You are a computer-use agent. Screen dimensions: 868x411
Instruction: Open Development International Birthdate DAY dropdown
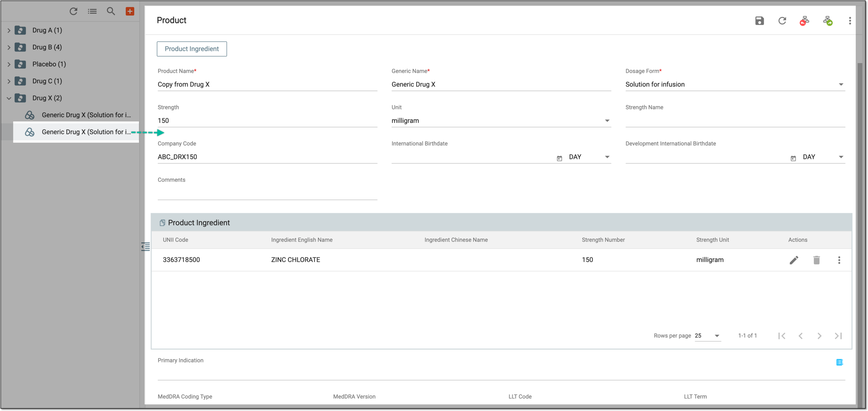[x=824, y=157]
